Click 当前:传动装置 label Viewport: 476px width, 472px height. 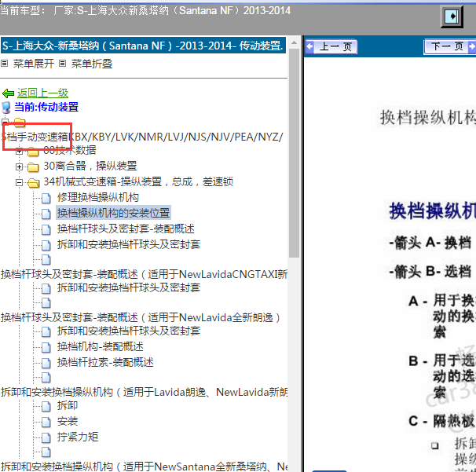46,107
